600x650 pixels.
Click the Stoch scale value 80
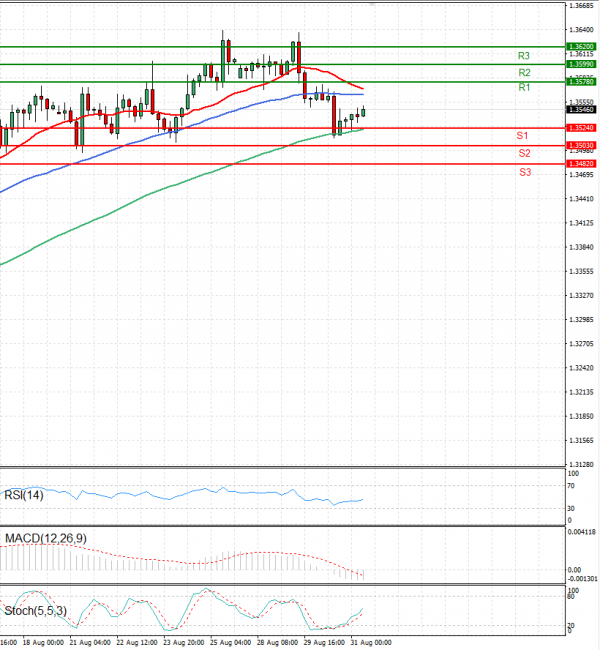[571, 597]
